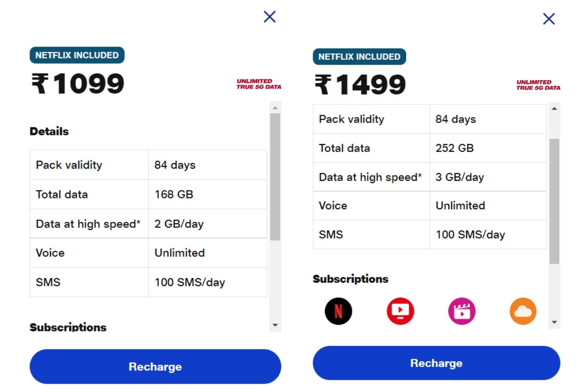588x392 pixels.
Task: Click the orange JioCloud subscription icon
Action: pos(523,311)
